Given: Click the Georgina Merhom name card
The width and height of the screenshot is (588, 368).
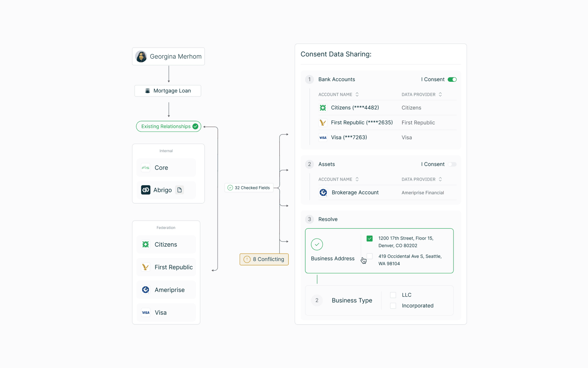Looking at the screenshot, I should (x=168, y=56).
